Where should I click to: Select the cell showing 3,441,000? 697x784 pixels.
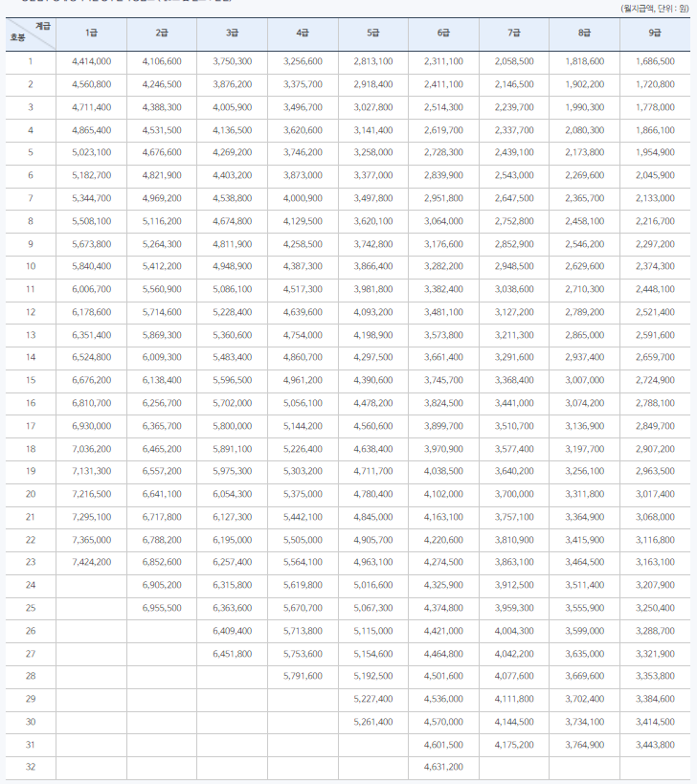(x=514, y=403)
